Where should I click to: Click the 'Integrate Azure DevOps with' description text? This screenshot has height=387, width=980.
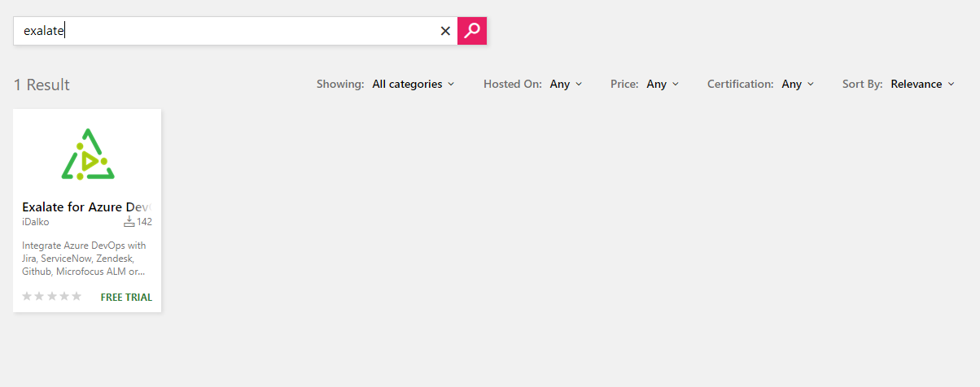[84, 259]
